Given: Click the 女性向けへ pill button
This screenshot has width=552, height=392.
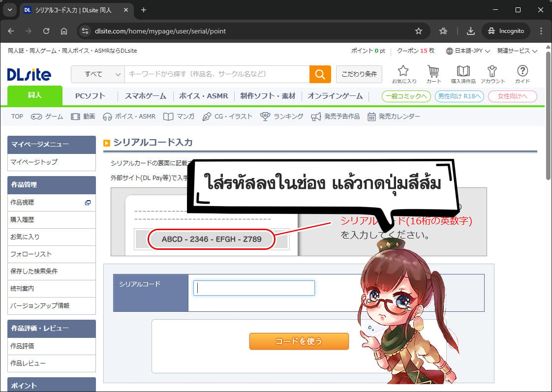Looking at the screenshot, I should pos(513,96).
